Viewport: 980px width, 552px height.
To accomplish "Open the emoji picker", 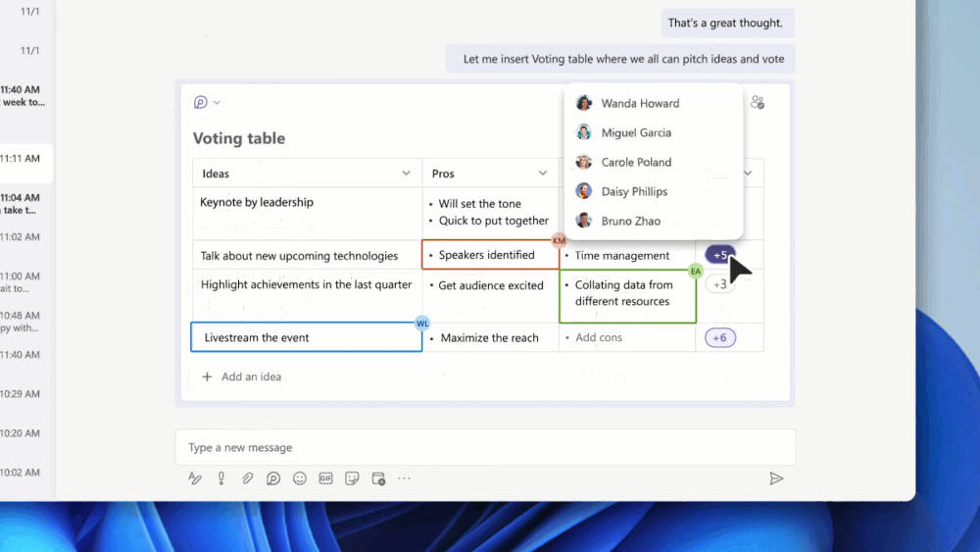I will pos(300,478).
